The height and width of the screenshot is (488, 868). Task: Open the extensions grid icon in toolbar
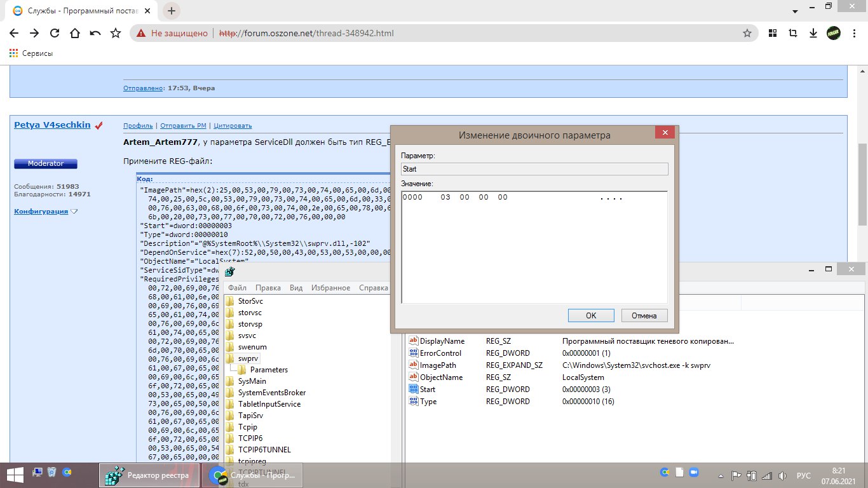point(773,33)
